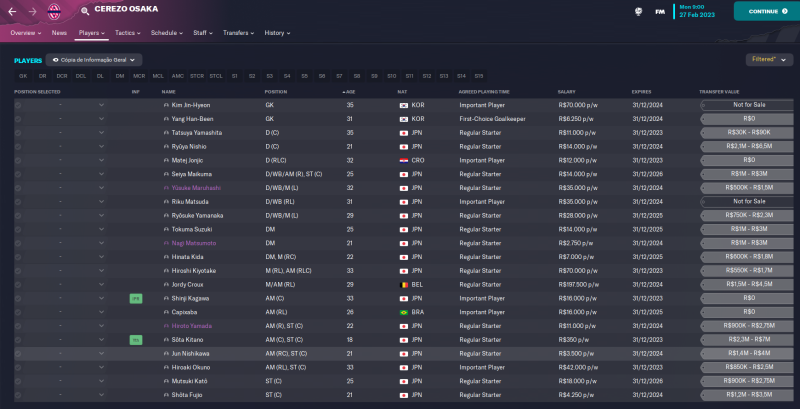Open Yūsuke Maruhashi's player profile

click(198, 187)
